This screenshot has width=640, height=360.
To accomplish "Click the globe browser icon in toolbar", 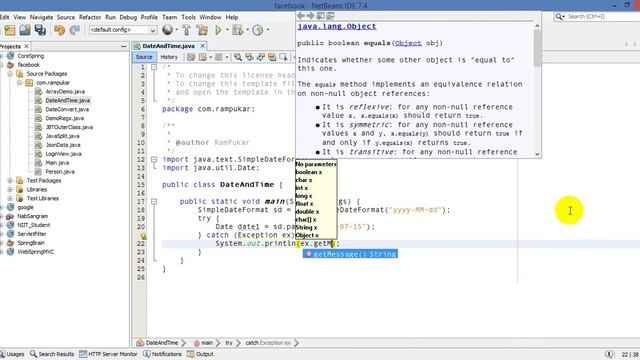I will 167,29.
